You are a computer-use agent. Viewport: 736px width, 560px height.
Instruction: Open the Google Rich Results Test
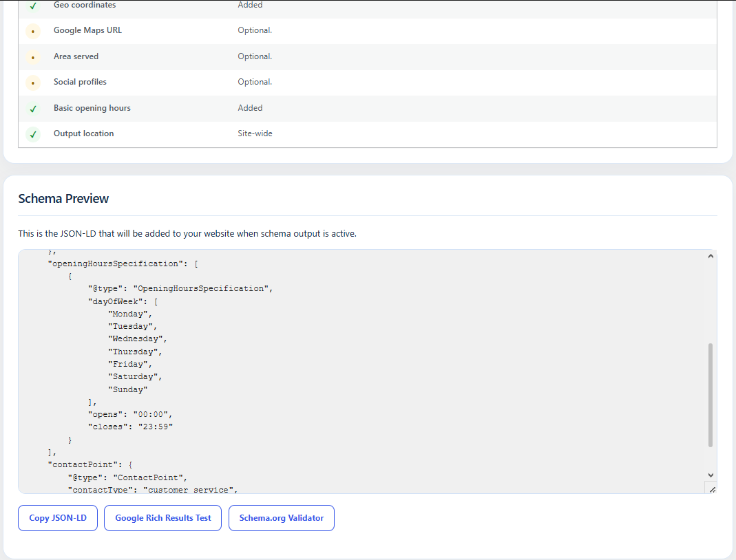tap(163, 518)
